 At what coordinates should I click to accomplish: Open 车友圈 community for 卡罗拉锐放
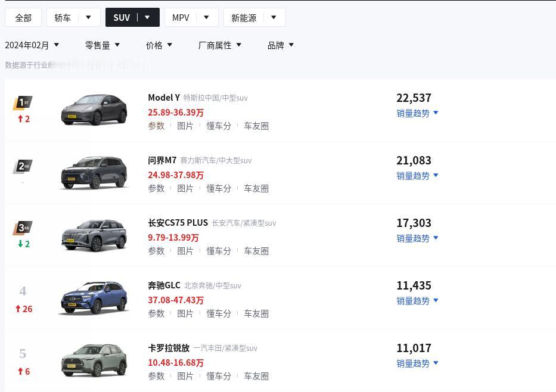256,376
